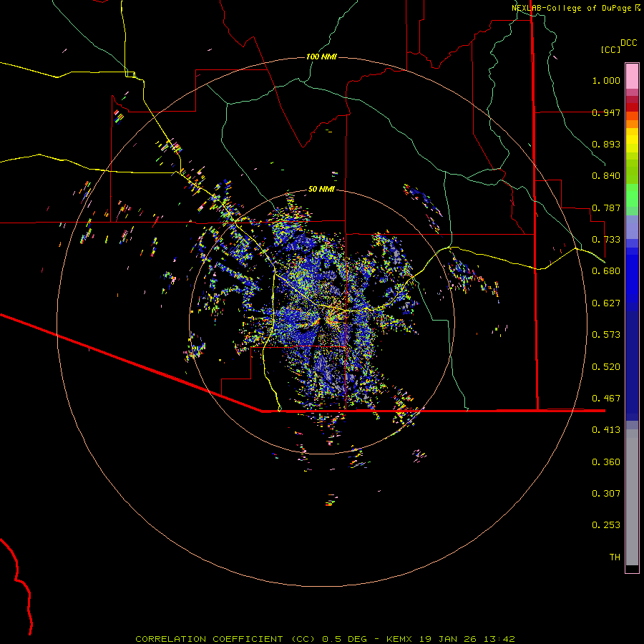This screenshot has width=644, height=644.
Task: Click the 0.680 scale value
Action: pyautogui.click(x=606, y=271)
